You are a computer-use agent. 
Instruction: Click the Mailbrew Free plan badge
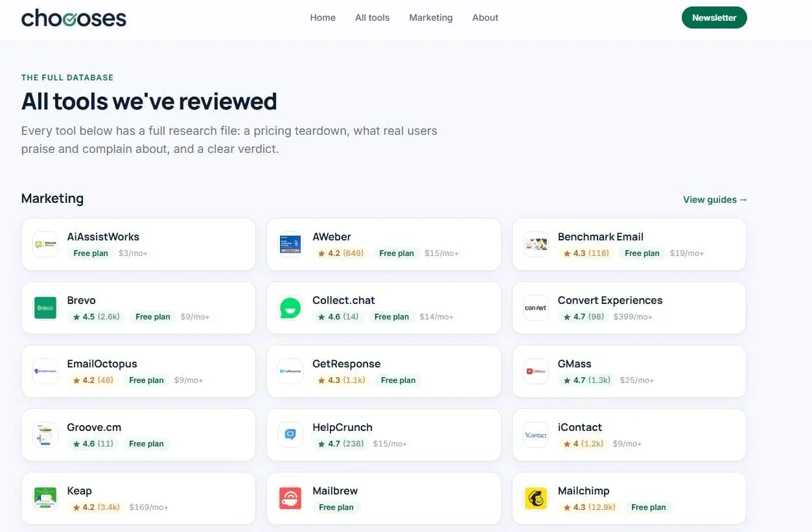click(336, 507)
